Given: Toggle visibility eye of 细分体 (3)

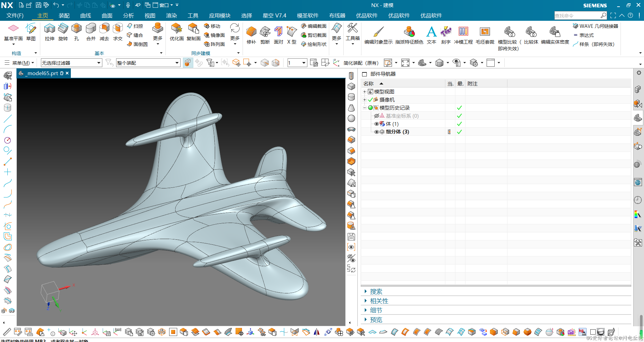Looking at the screenshot, I should pyautogui.click(x=377, y=132).
